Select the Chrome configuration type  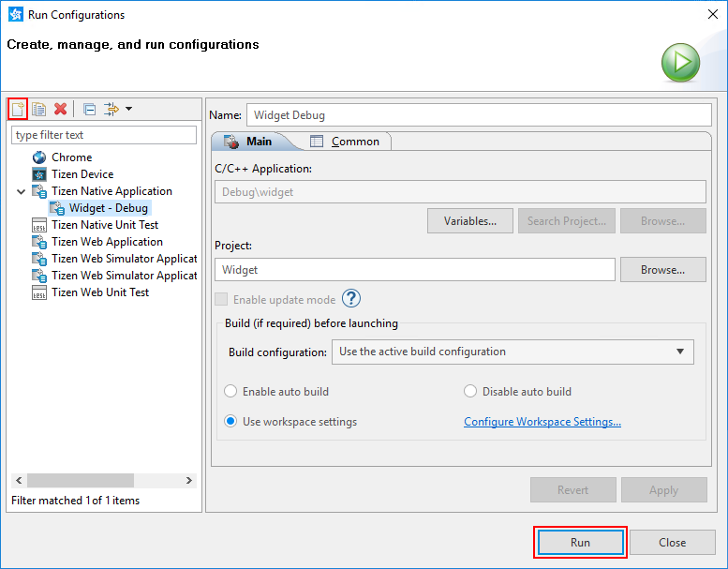point(71,157)
